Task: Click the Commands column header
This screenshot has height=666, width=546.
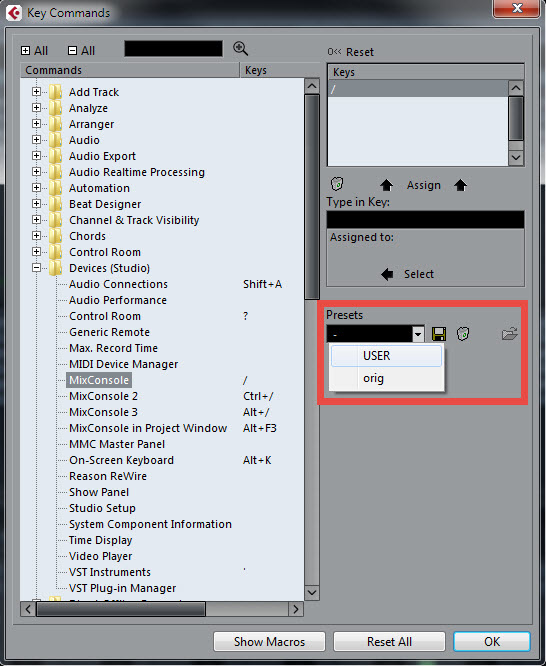Action: coord(130,70)
